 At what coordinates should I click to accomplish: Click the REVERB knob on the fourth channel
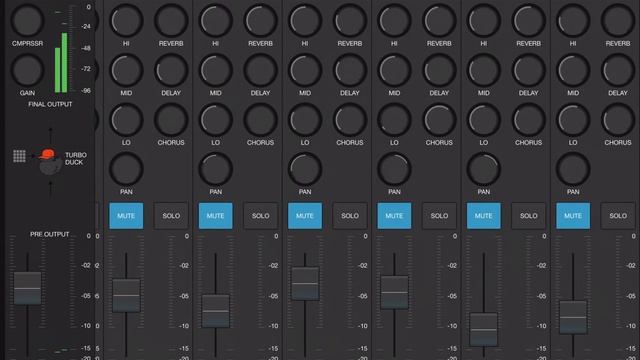[439, 20]
